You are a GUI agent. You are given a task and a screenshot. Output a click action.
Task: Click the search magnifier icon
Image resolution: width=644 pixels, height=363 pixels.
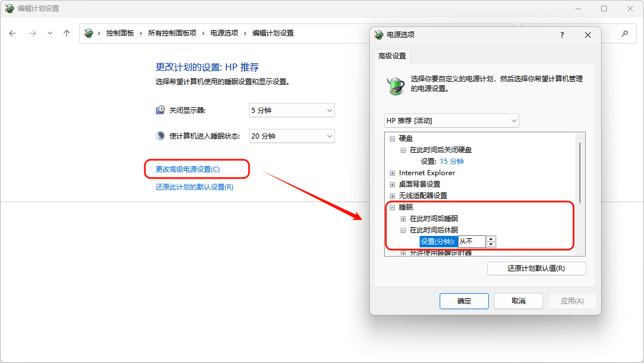coord(625,33)
